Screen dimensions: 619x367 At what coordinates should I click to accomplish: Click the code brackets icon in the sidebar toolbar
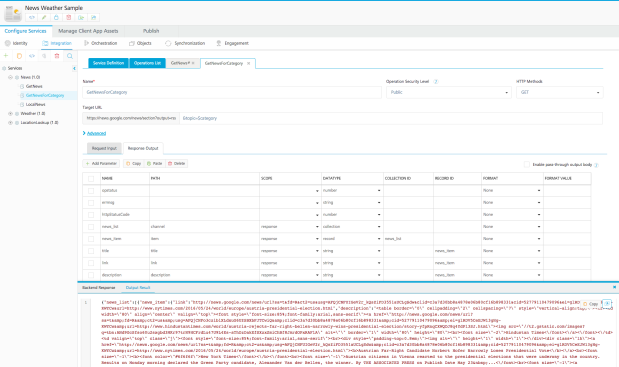pyautogui.click(x=32, y=56)
